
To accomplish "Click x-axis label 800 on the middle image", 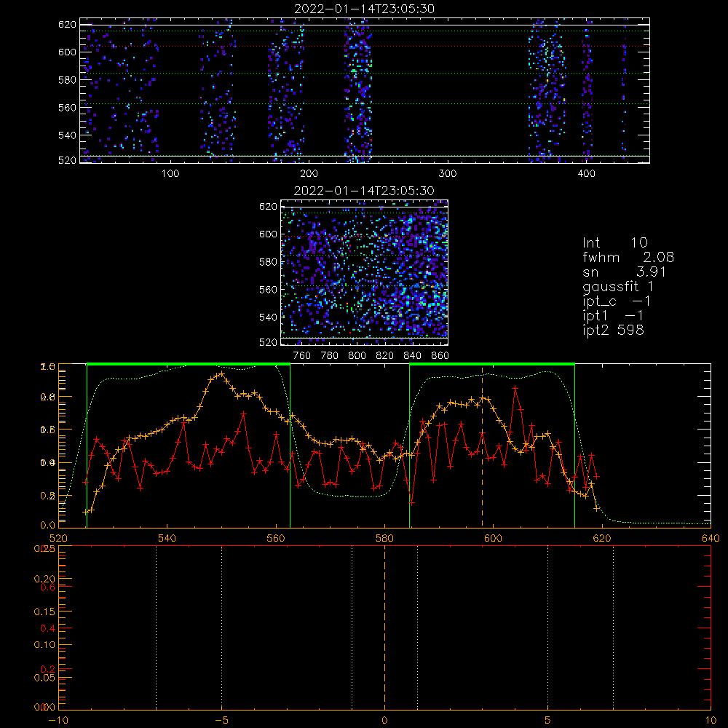I will pos(357,356).
